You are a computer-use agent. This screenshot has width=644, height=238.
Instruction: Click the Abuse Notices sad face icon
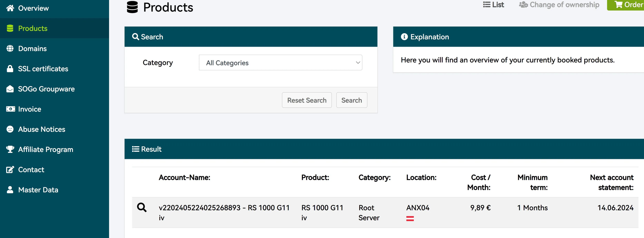pyautogui.click(x=10, y=129)
